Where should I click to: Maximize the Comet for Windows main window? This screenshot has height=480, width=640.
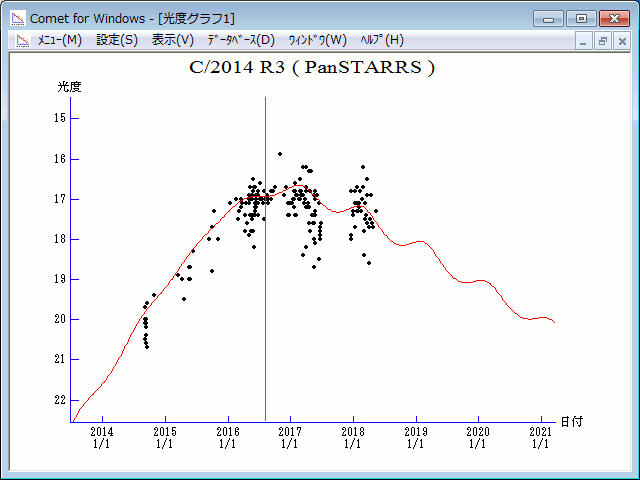coord(580,18)
